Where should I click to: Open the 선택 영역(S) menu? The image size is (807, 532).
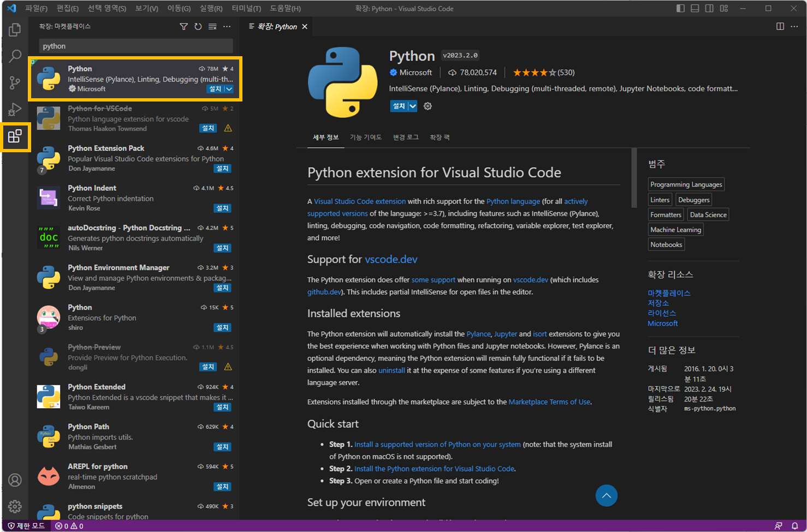(107, 8)
